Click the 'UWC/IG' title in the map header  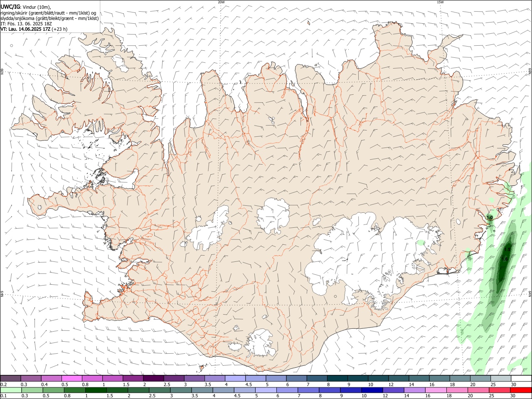pyautogui.click(x=10, y=7)
